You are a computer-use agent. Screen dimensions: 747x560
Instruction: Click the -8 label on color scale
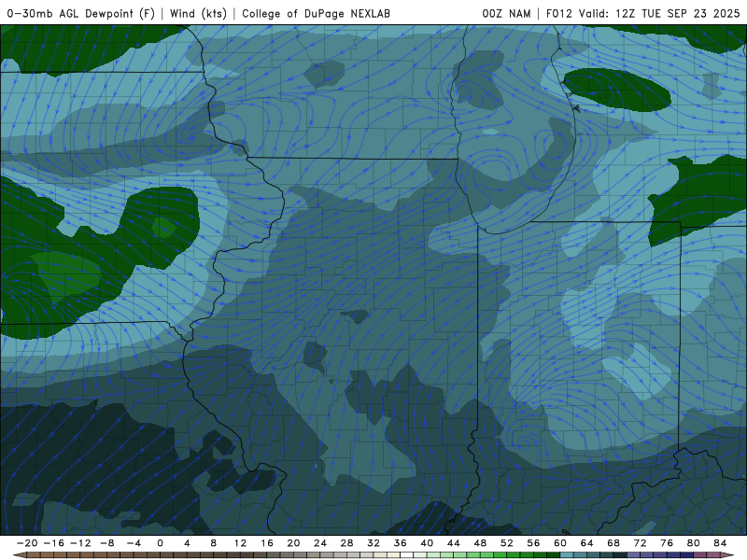(106, 543)
